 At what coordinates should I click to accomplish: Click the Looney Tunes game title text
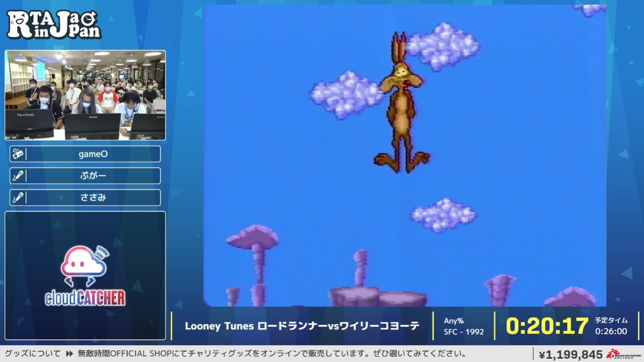pos(302,326)
